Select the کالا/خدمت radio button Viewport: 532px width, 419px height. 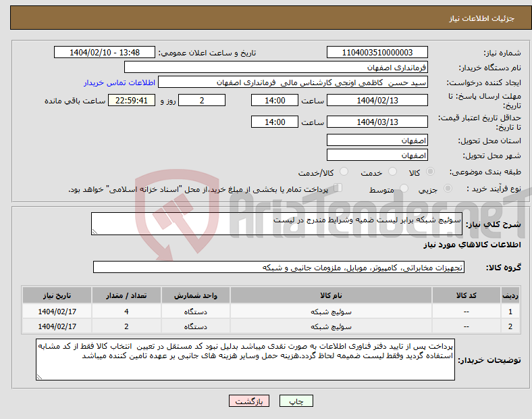[x=344, y=172]
